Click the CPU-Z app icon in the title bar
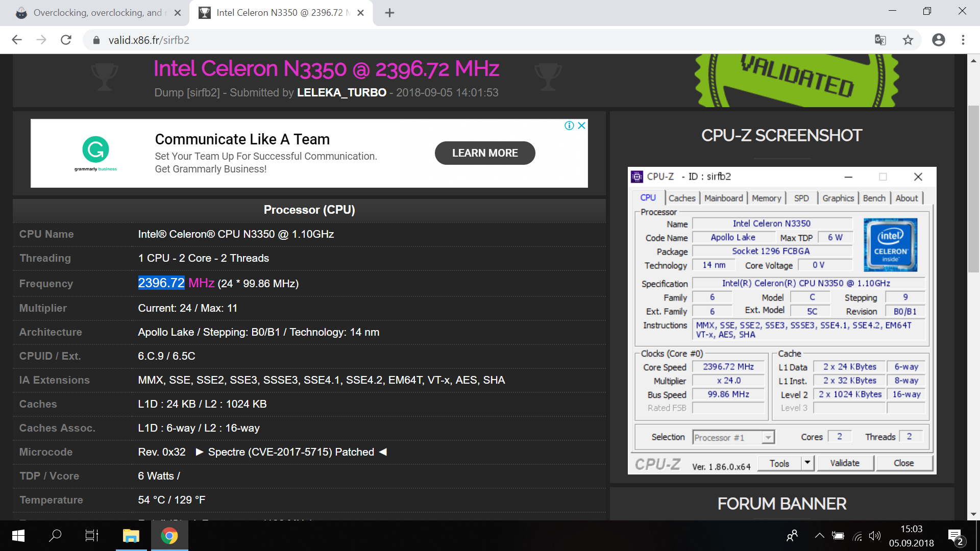This screenshot has height=551, width=980. [x=637, y=177]
